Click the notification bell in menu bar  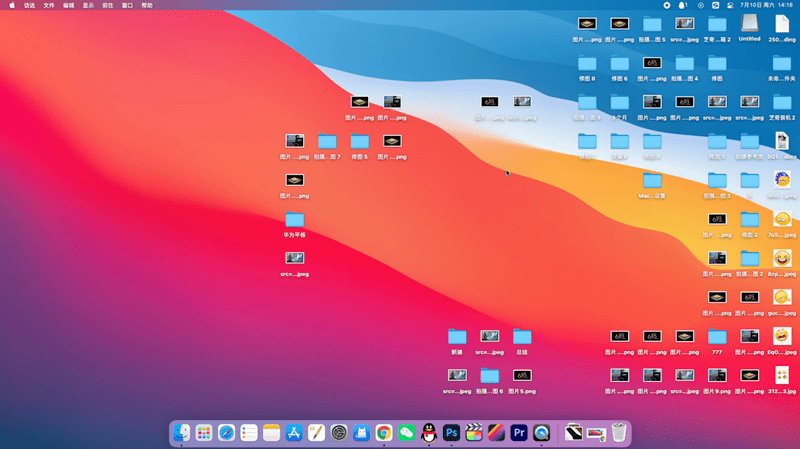click(x=682, y=5)
